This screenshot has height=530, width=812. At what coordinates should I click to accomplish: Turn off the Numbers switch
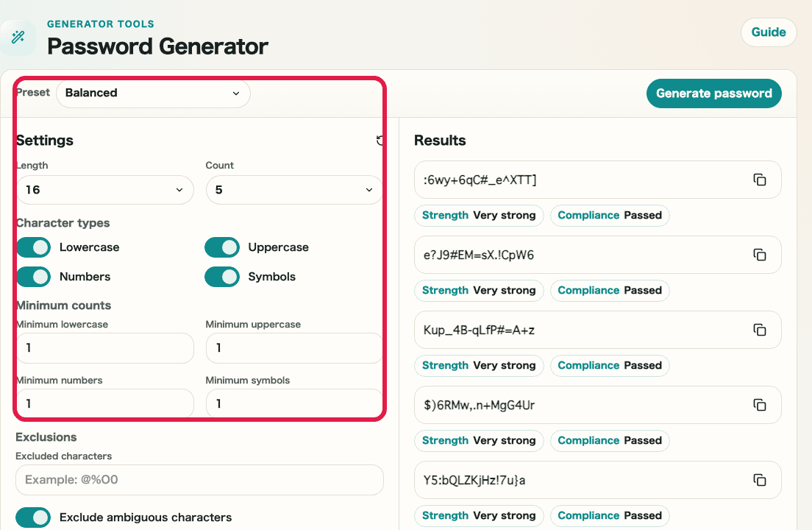click(x=34, y=277)
